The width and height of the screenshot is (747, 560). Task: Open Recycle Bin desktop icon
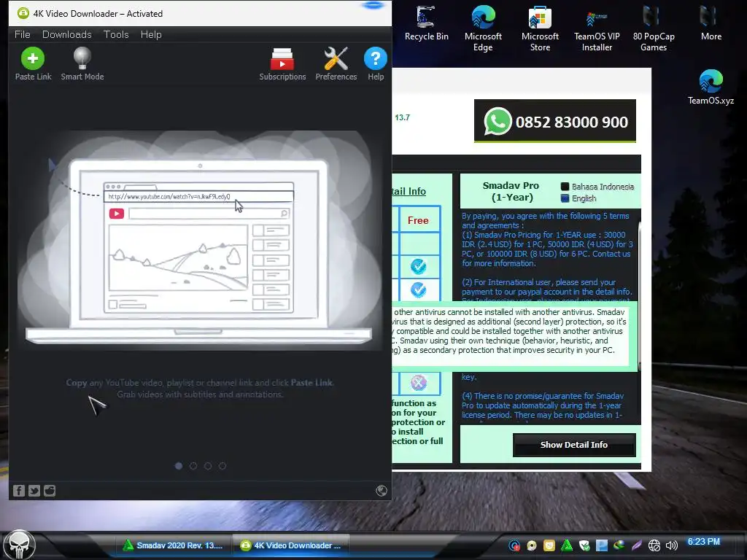[x=426, y=23]
